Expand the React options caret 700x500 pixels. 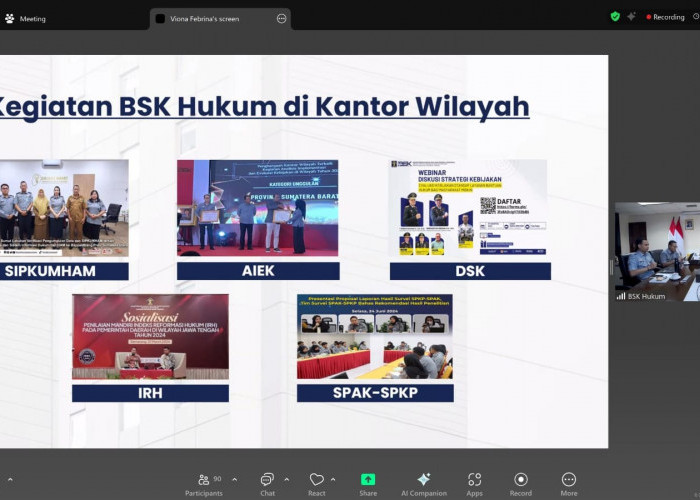tap(333, 480)
